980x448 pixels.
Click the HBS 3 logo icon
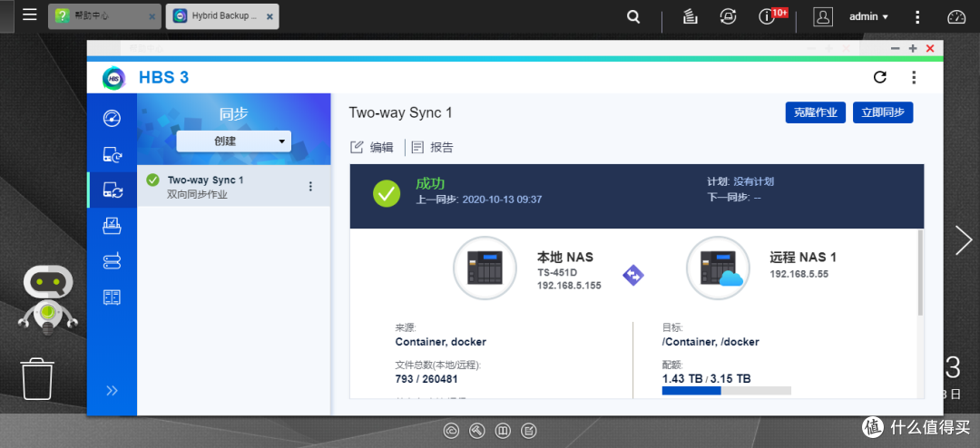pyautogui.click(x=113, y=77)
